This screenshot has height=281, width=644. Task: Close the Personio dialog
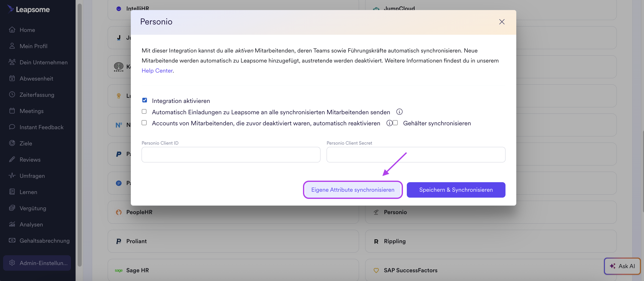tap(502, 22)
